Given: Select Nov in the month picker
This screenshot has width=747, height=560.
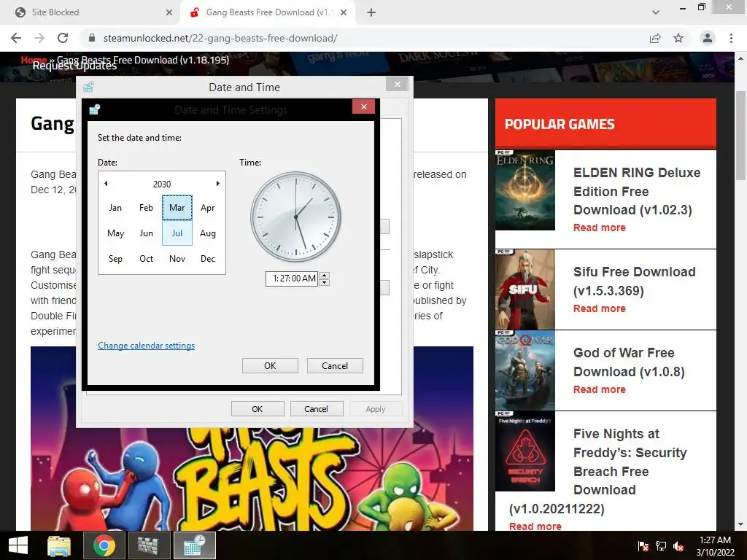Looking at the screenshot, I should (177, 259).
